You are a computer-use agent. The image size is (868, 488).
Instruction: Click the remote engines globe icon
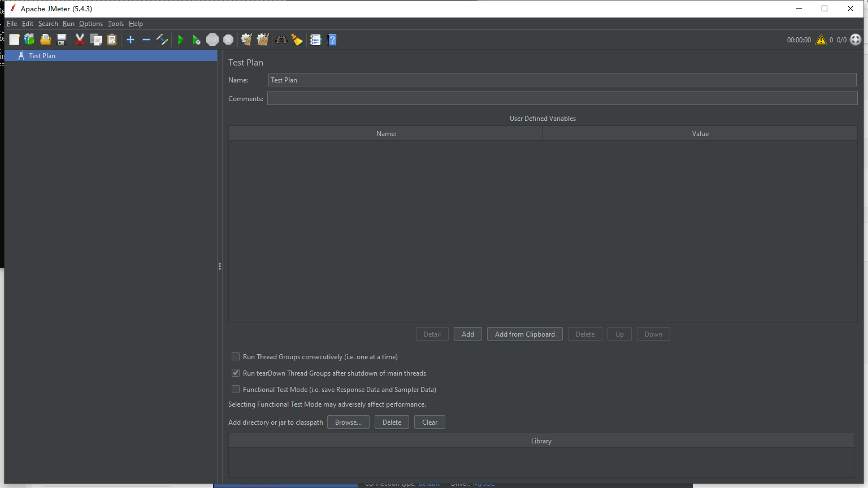[856, 40]
